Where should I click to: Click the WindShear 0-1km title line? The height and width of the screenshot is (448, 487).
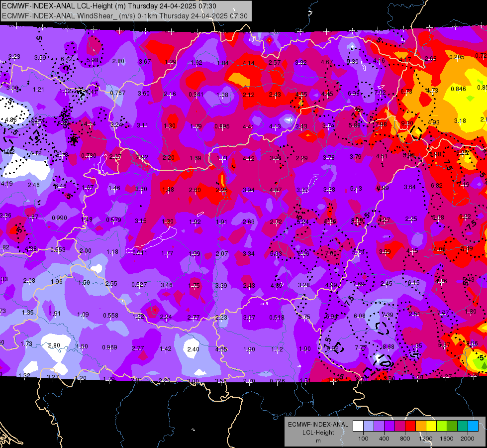click(125, 16)
